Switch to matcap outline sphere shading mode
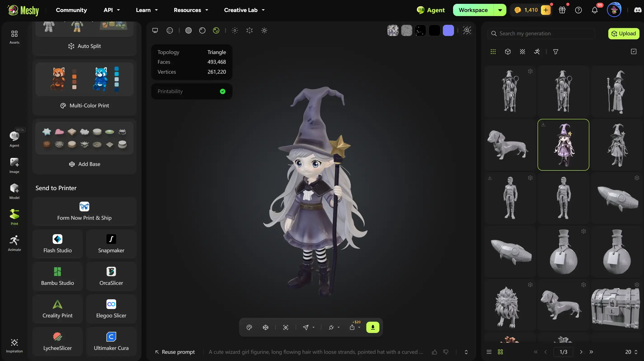This screenshot has width=644, height=361. click(x=202, y=31)
